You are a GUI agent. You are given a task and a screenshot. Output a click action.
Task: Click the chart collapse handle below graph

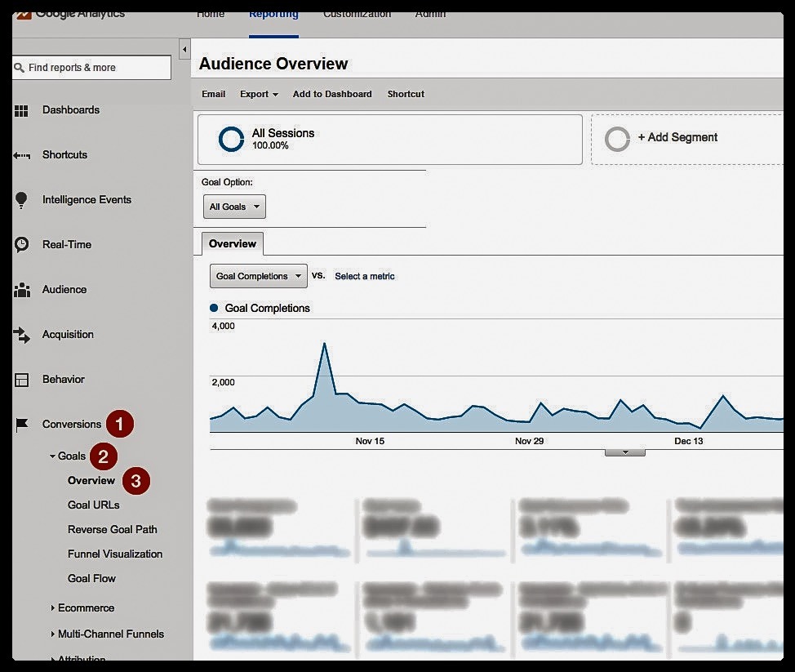click(x=625, y=452)
